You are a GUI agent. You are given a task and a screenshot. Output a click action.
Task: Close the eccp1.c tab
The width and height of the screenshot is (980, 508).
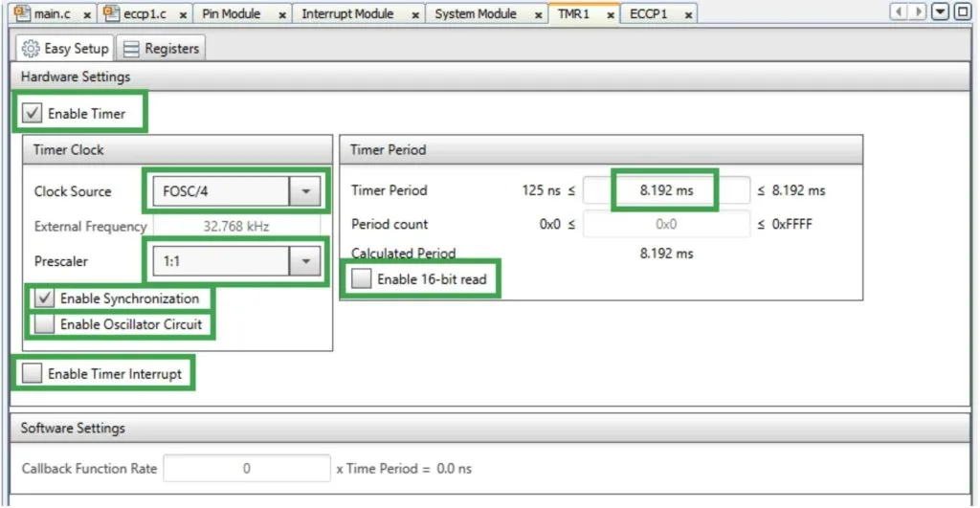[x=183, y=14]
